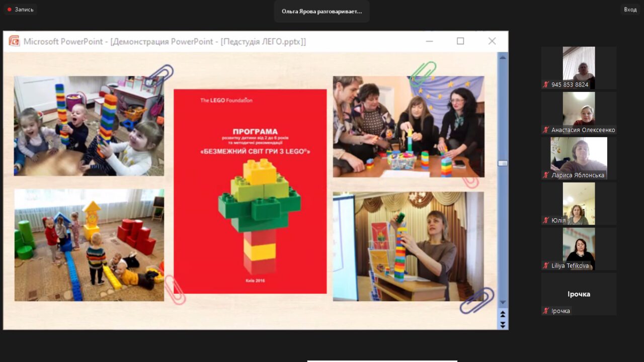Click muted microphone icon for Ірочка
Screen dimensions: 644x362
(546, 311)
